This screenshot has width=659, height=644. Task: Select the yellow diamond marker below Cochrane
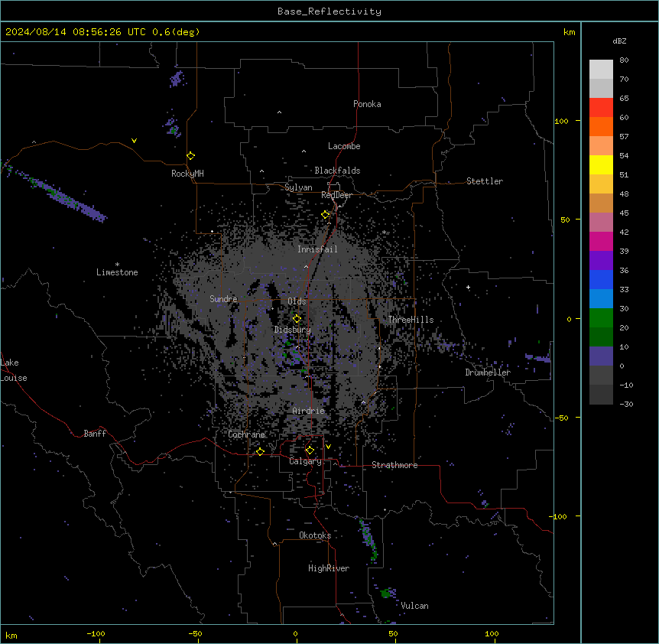(260, 452)
